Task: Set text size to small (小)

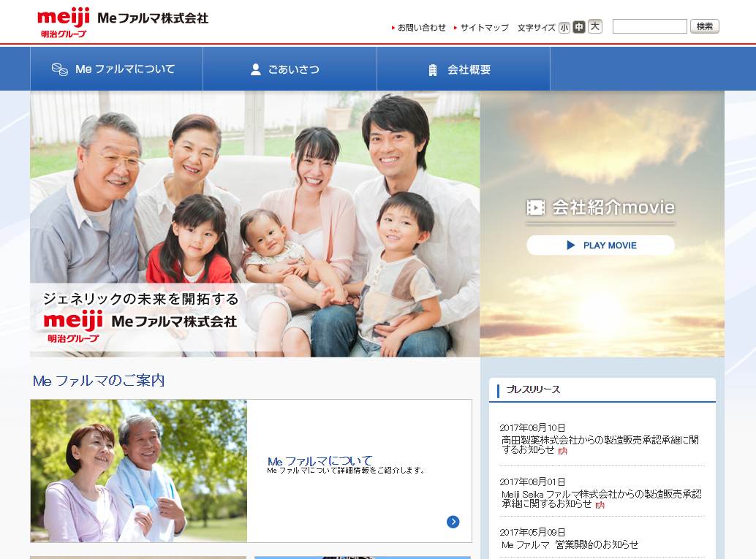Action: [x=564, y=28]
